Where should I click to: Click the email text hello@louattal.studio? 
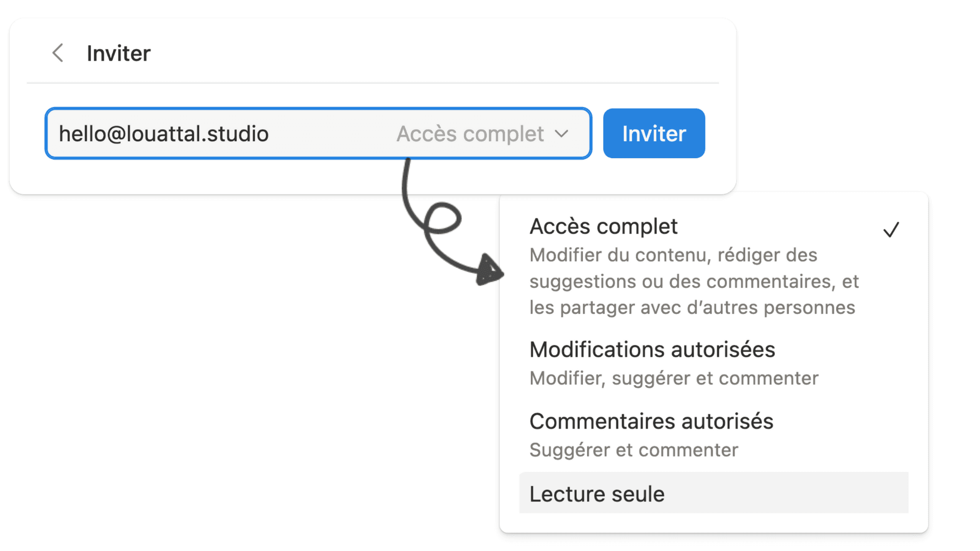pyautogui.click(x=163, y=134)
